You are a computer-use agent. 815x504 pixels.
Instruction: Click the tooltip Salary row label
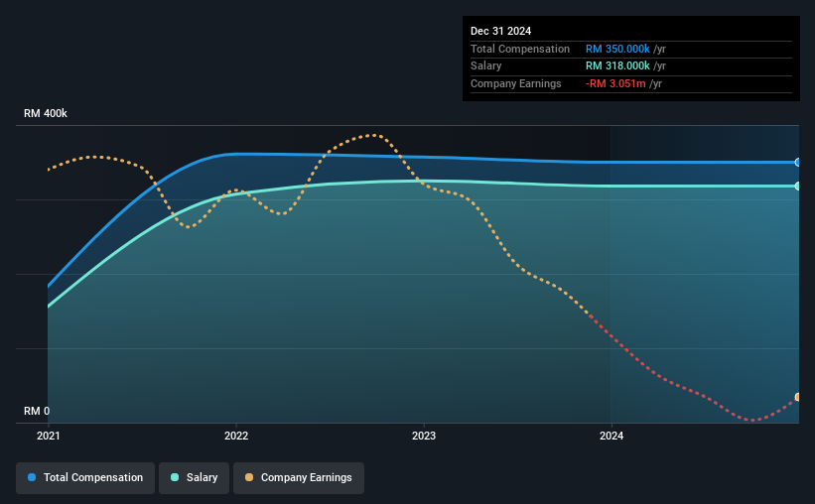point(486,66)
